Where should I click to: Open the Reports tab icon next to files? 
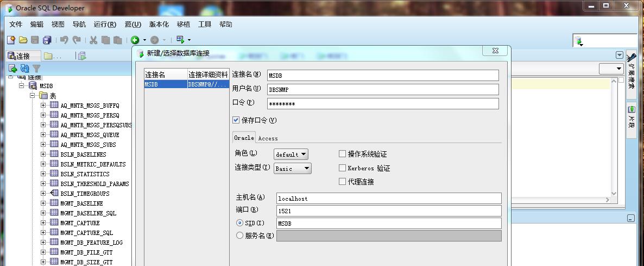tap(82, 56)
